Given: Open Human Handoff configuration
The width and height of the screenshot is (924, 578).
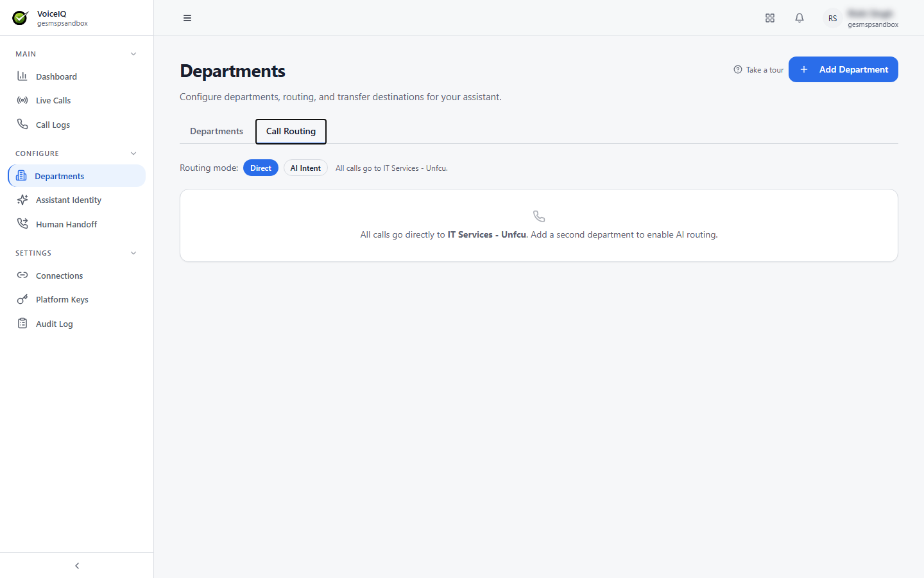Looking at the screenshot, I should tap(76, 224).
